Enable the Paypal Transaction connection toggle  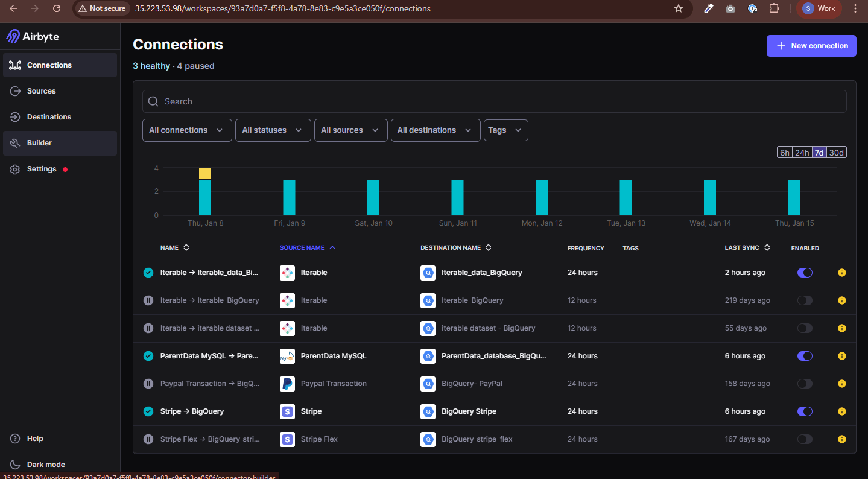[x=805, y=384]
